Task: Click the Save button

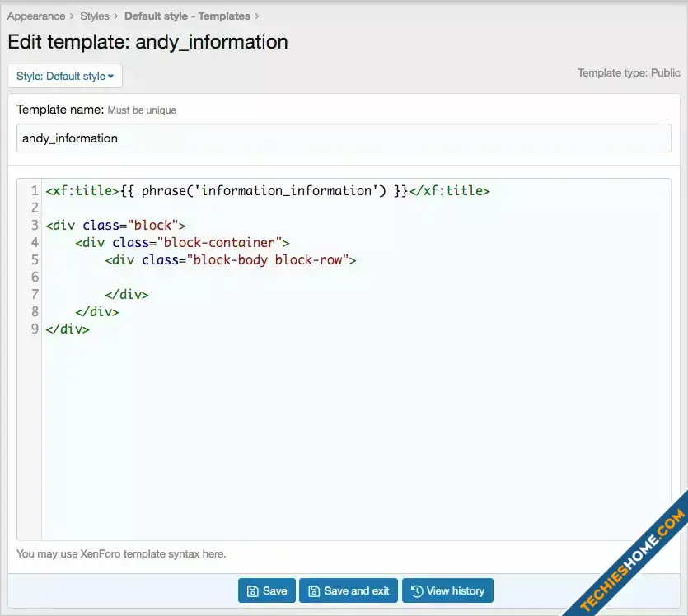Action: point(266,590)
